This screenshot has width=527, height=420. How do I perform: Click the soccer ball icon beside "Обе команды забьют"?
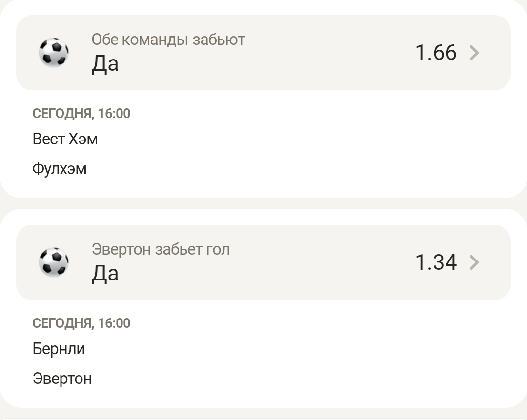tap(54, 52)
